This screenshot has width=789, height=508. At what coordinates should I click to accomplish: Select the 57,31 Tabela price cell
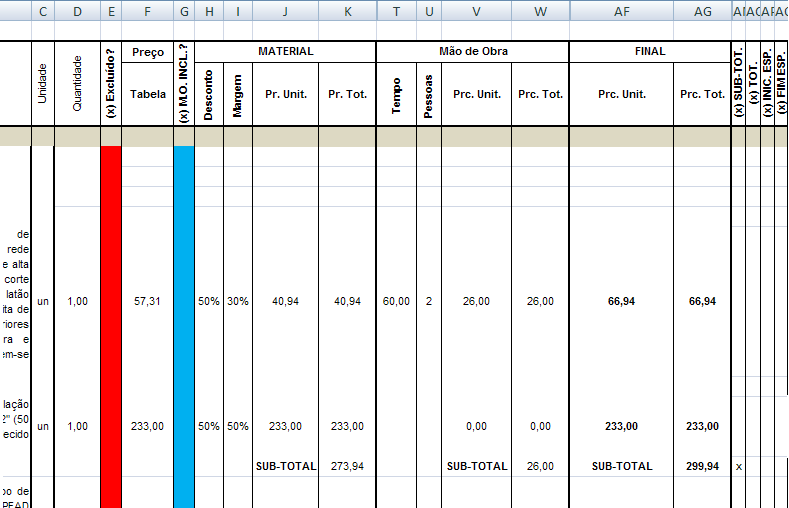pyautogui.click(x=147, y=301)
